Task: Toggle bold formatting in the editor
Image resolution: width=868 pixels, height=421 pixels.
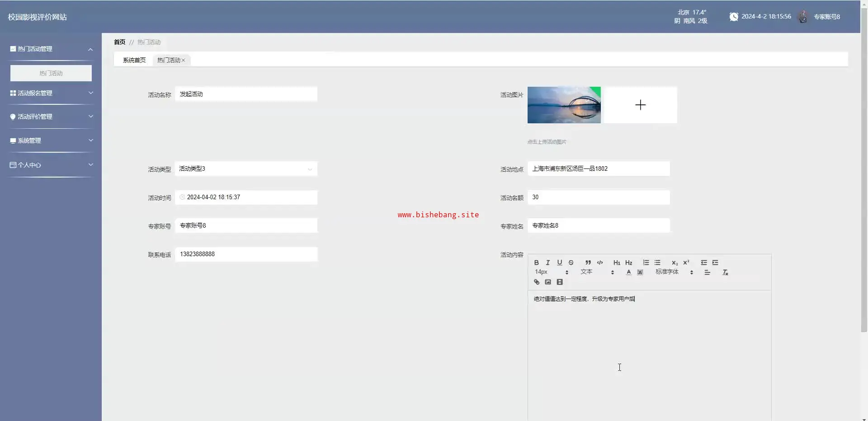Action: coord(537,262)
